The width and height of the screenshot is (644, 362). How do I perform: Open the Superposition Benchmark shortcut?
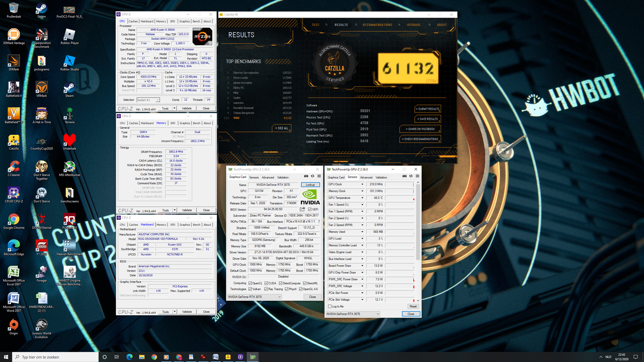coord(42,38)
